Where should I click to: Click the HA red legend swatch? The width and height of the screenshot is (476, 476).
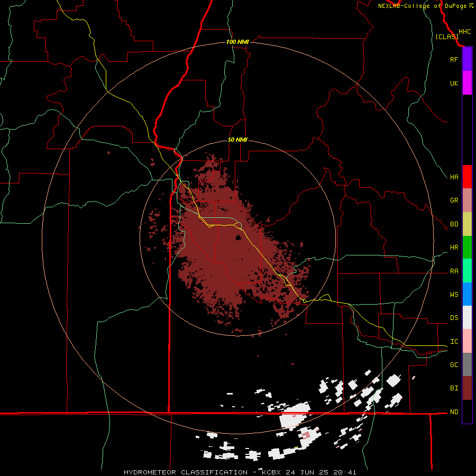[x=467, y=177]
